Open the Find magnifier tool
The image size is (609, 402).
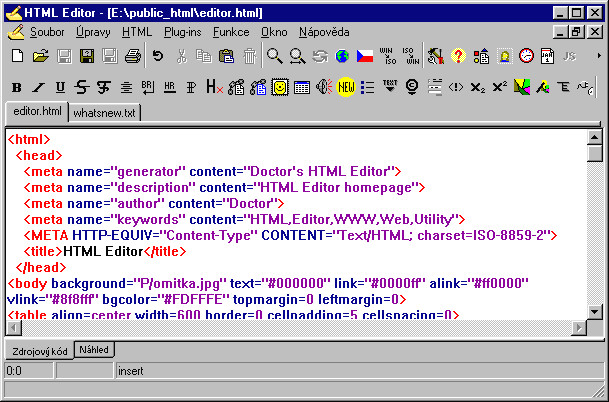pyautogui.click(x=275, y=56)
